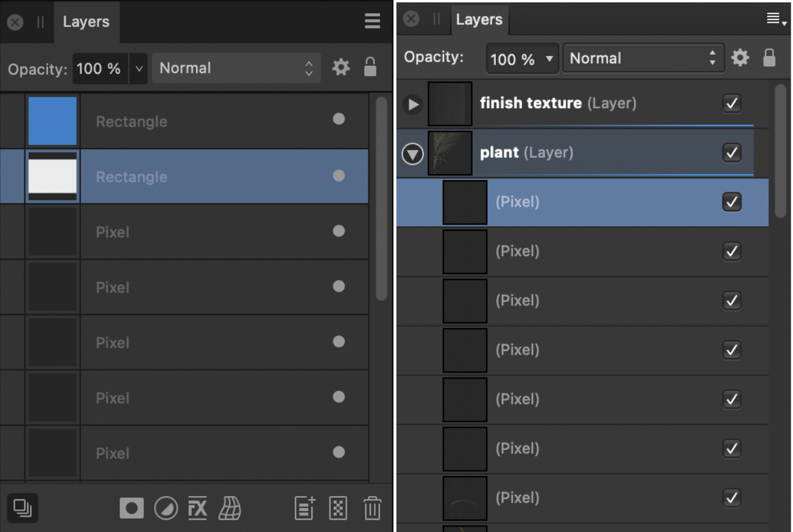Uncheck visibility of finish texture layer
Screen dimensions: 793x532
click(731, 103)
